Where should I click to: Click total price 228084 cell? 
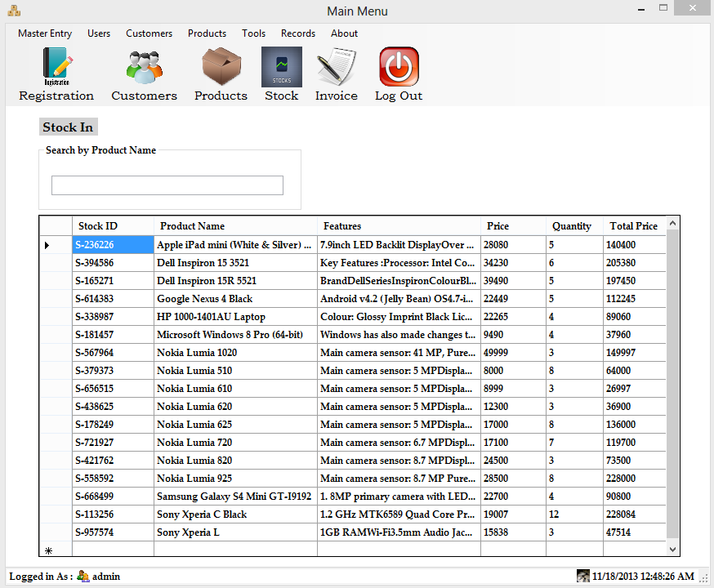click(x=635, y=514)
